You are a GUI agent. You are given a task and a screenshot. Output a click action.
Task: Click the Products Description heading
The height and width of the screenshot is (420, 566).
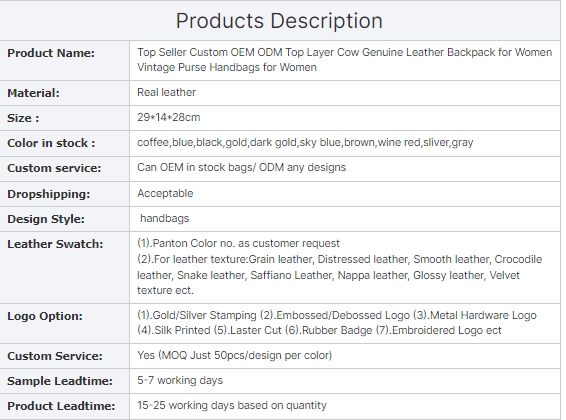click(279, 21)
